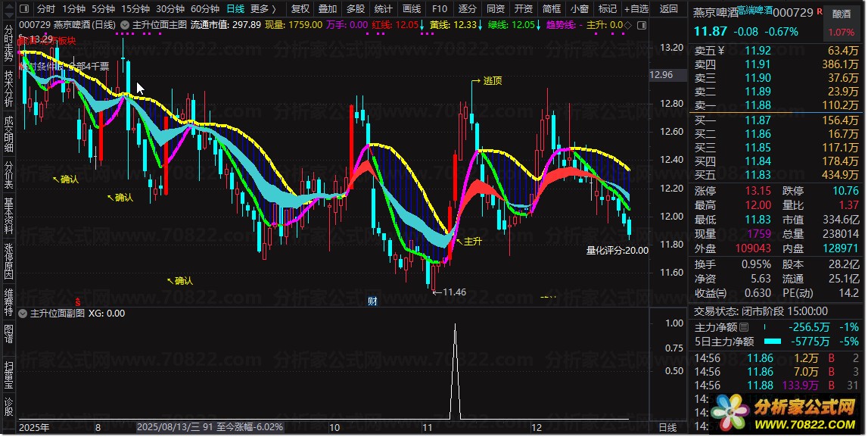Open the dropdown icon before 主升位面副图

tap(23, 314)
